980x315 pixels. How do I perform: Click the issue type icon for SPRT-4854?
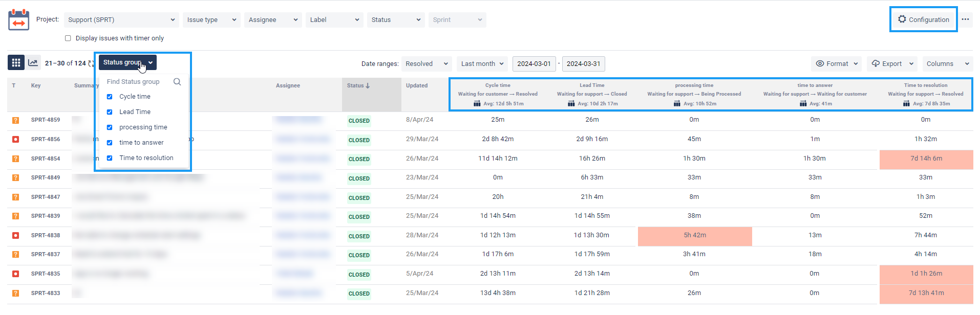coord(15,159)
